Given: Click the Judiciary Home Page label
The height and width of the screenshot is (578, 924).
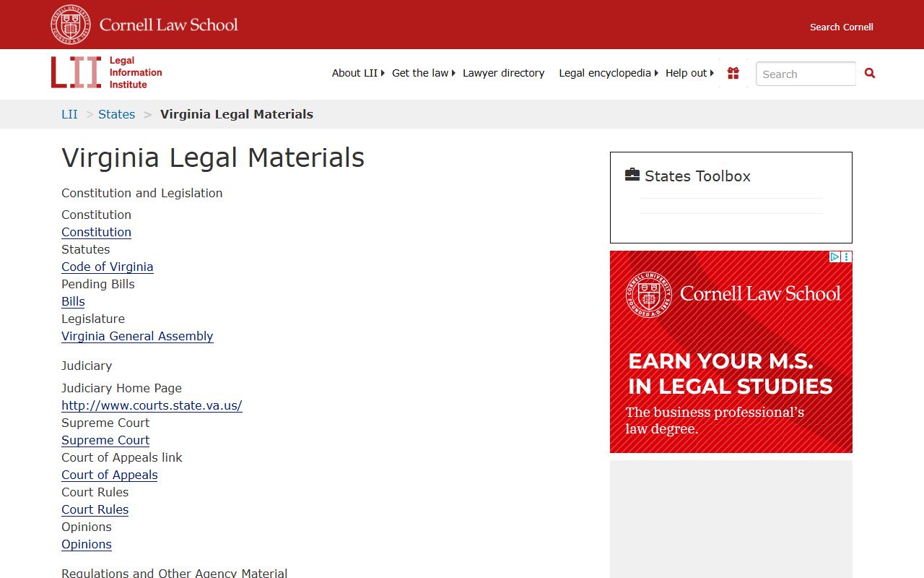Looking at the screenshot, I should point(121,388).
